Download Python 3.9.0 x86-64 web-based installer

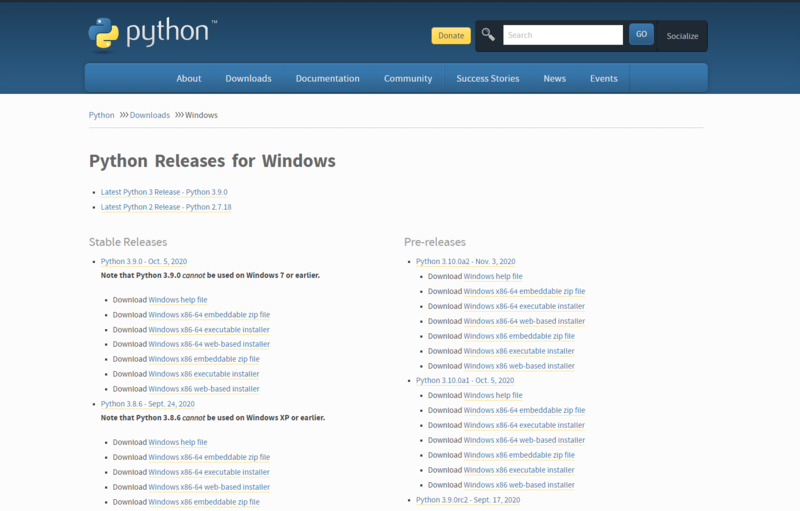[x=209, y=344]
